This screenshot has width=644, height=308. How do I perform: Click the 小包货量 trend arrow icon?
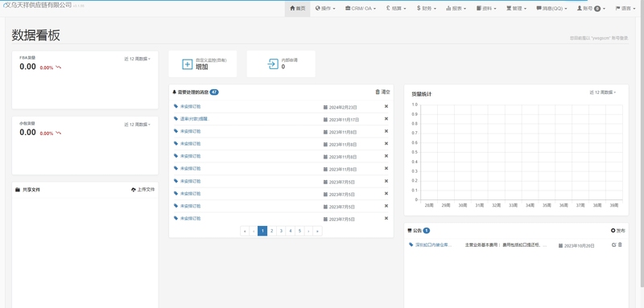point(58,133)
